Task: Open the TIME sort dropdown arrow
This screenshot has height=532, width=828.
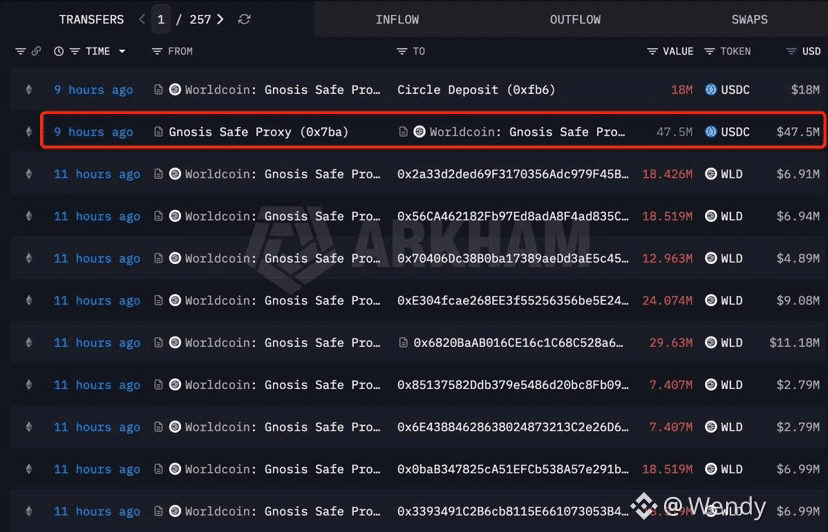Action: (122, 51)
